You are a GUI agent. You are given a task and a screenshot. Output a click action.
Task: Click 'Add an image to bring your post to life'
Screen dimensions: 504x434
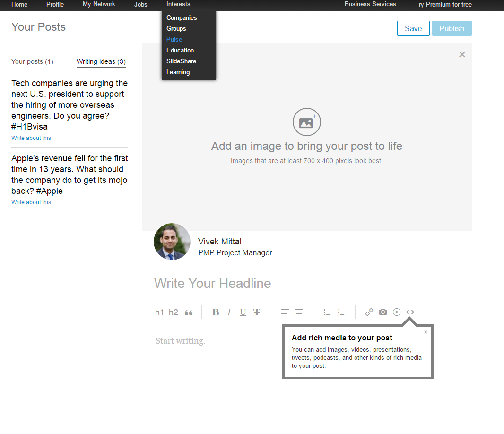(x=307, y=146)
